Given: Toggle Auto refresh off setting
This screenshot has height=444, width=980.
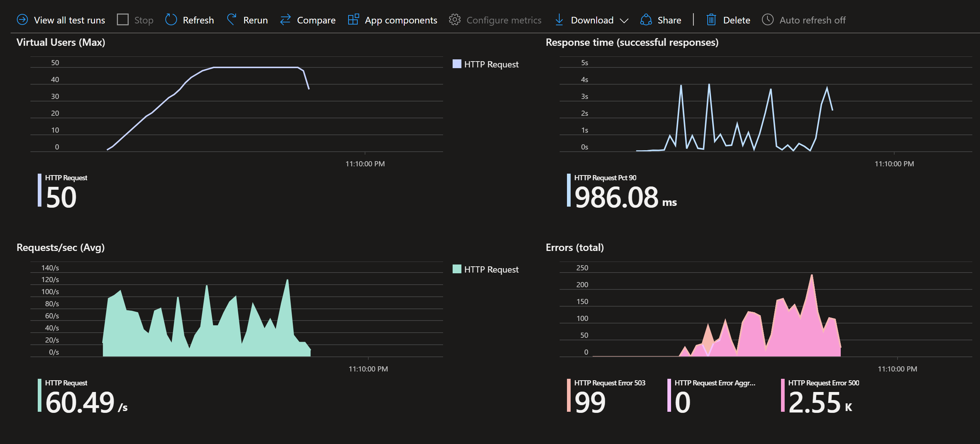Looking at the screenshot, I should pyautogui.click(x=812, y=20).
